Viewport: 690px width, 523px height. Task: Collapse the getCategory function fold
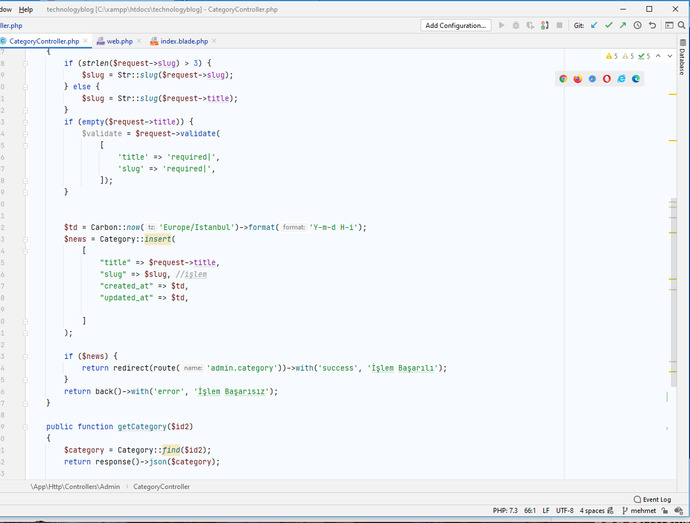point(25,427)
